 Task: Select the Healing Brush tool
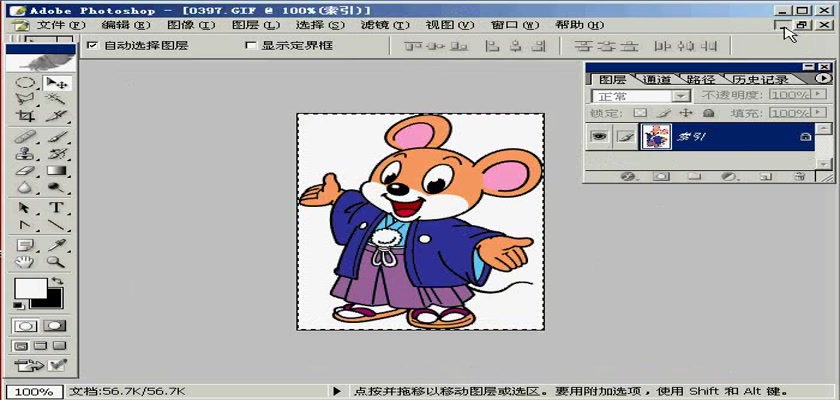point(25,137)
